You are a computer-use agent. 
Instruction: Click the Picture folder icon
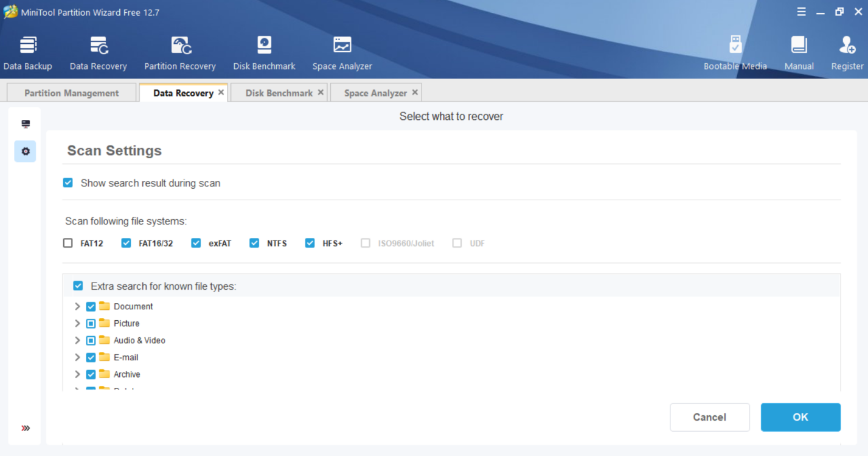(x=105, y=323)
